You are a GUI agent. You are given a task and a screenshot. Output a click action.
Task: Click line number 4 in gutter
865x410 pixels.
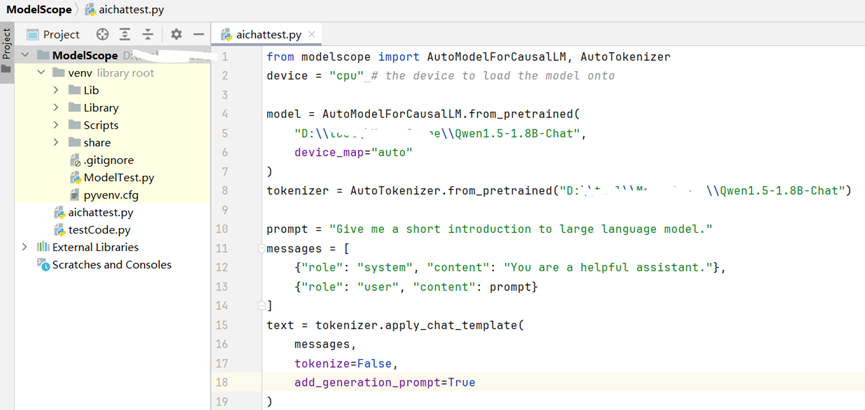224,114
